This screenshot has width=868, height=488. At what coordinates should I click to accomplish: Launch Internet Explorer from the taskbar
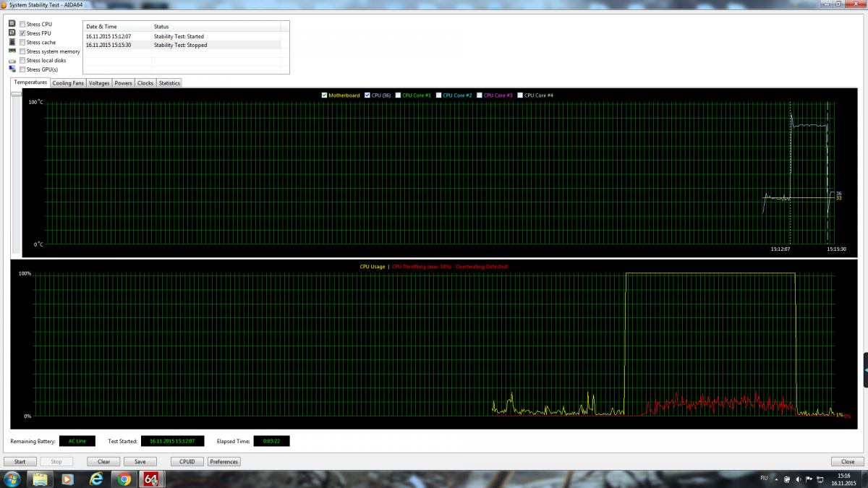click(x=95, y=479)
